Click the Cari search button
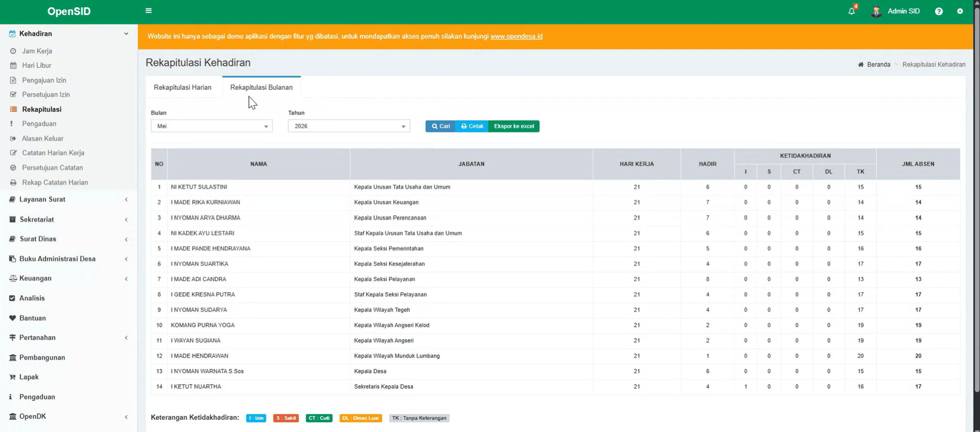The height and width of the screenshot is (432, 980). (440, 126)
